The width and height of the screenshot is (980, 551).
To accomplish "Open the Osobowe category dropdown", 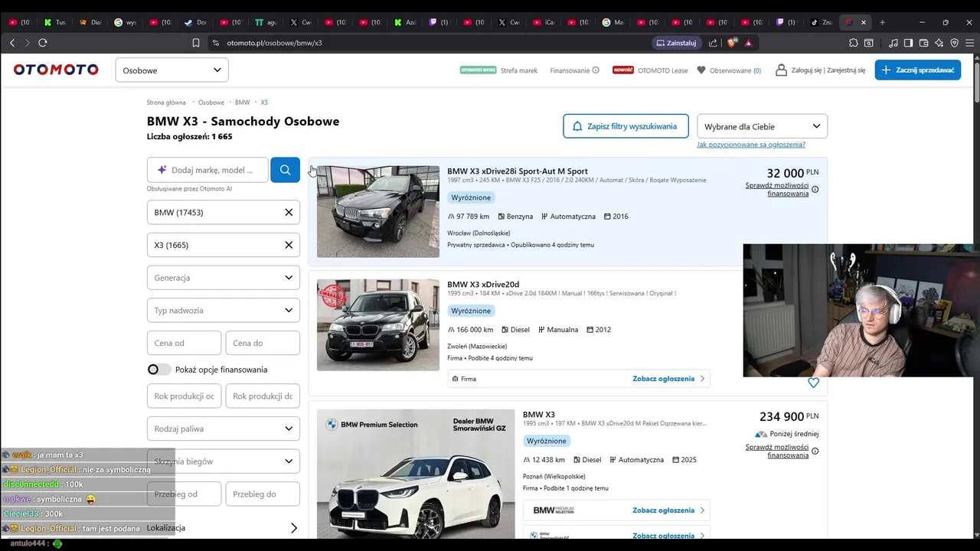I will 171,70.
